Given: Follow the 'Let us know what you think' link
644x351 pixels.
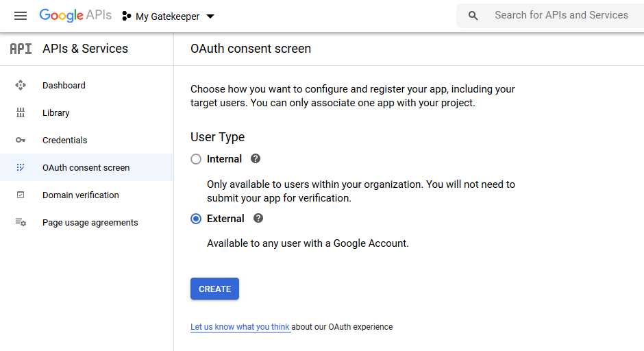Looking at the screenshot, I should click(240, 327).
